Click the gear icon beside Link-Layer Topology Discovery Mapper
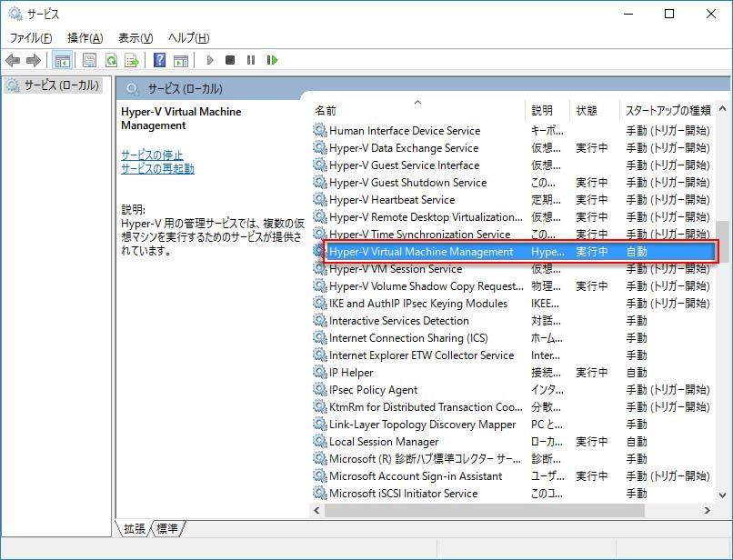The image size is (733, 560). 320,425
